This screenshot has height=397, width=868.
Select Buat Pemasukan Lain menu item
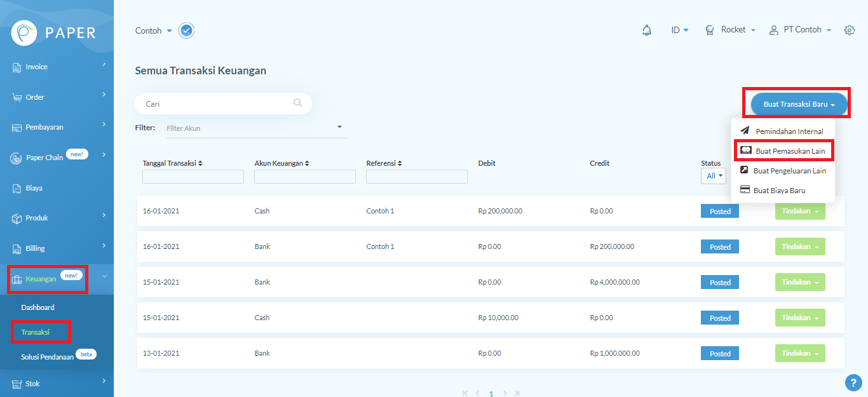(x=790, y=151)
